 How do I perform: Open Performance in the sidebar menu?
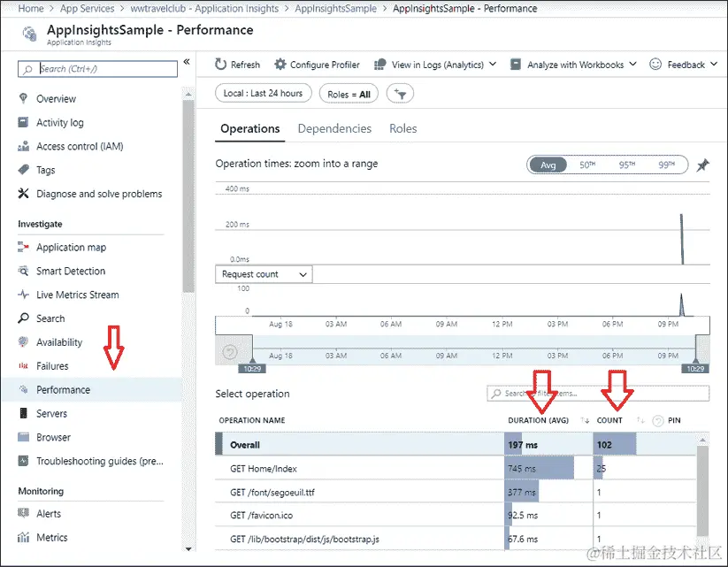tap(91, 389)
